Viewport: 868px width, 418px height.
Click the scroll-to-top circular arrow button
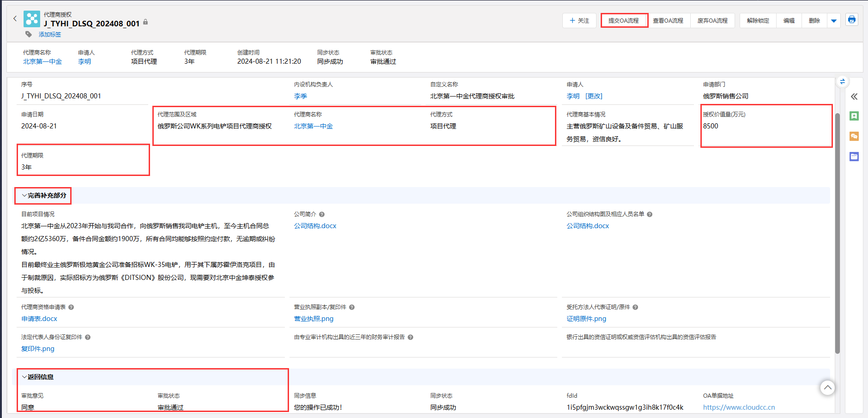click(827, 388)
